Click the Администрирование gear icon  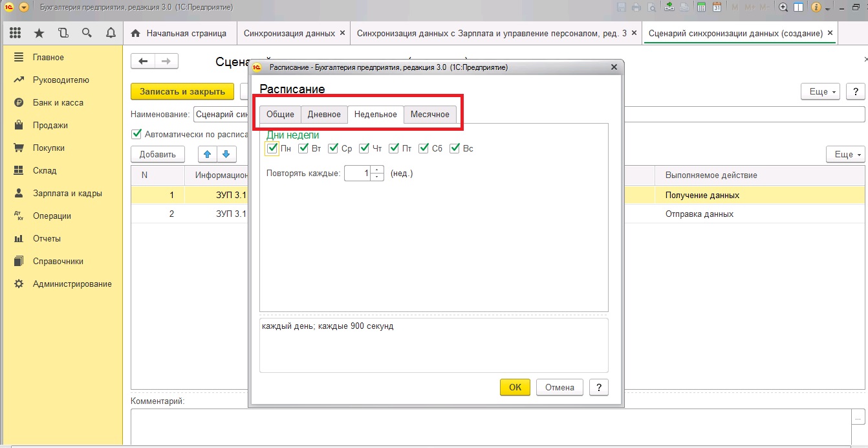tap(19, 284)
